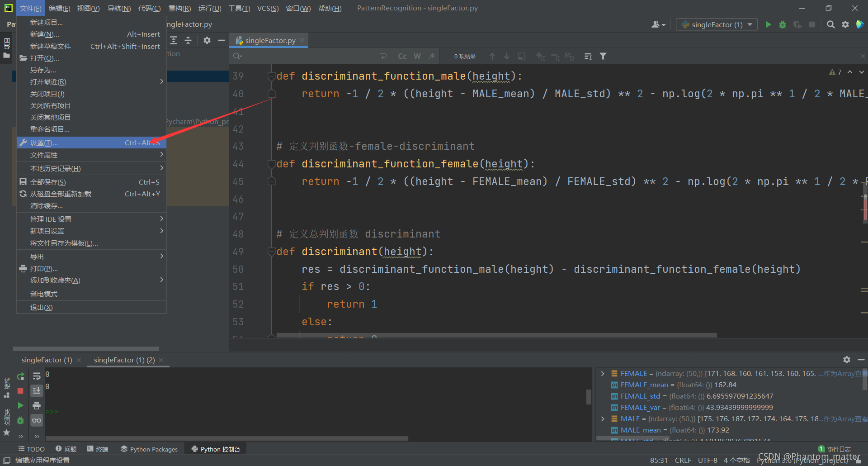The height and width of the screenshot is (466, 868).
Task: Expand Open Recent submenu
Action: [x=92, y=82]
